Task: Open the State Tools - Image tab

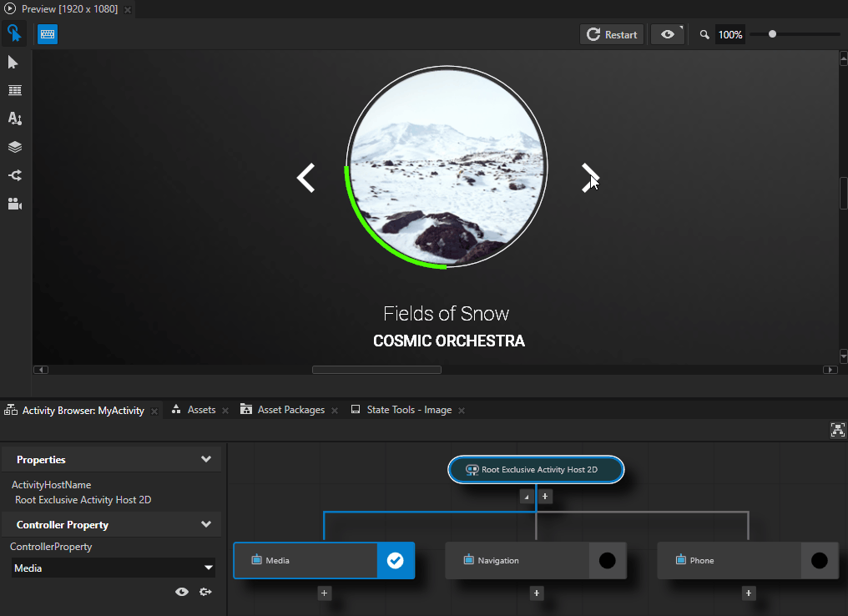Action: tap(407, 410)
